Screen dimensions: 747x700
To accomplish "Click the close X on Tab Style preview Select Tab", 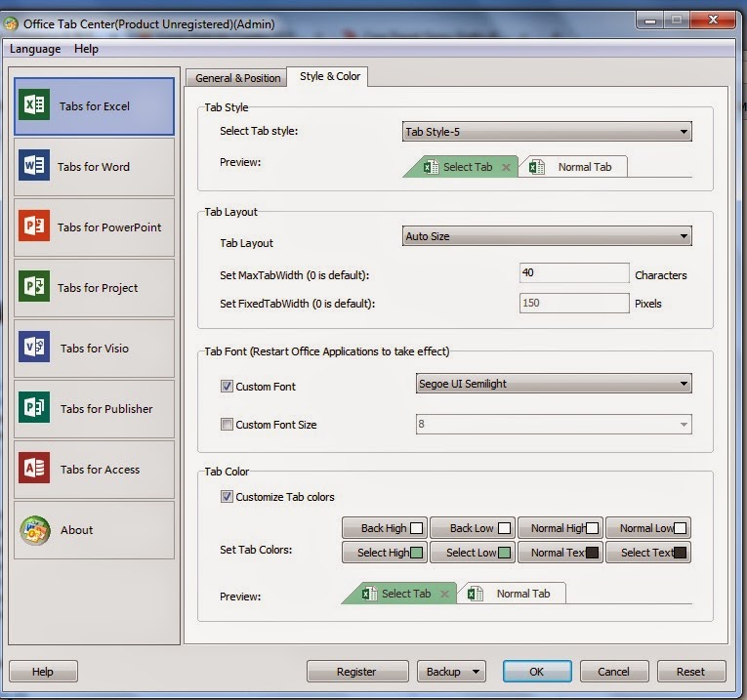I will tap(506, 167).
